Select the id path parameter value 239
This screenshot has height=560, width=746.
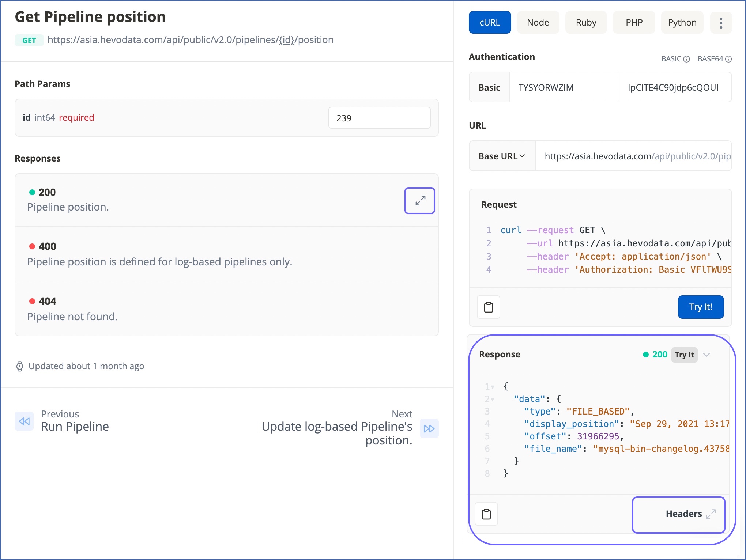pyautogui.click(x=379, y=118)
